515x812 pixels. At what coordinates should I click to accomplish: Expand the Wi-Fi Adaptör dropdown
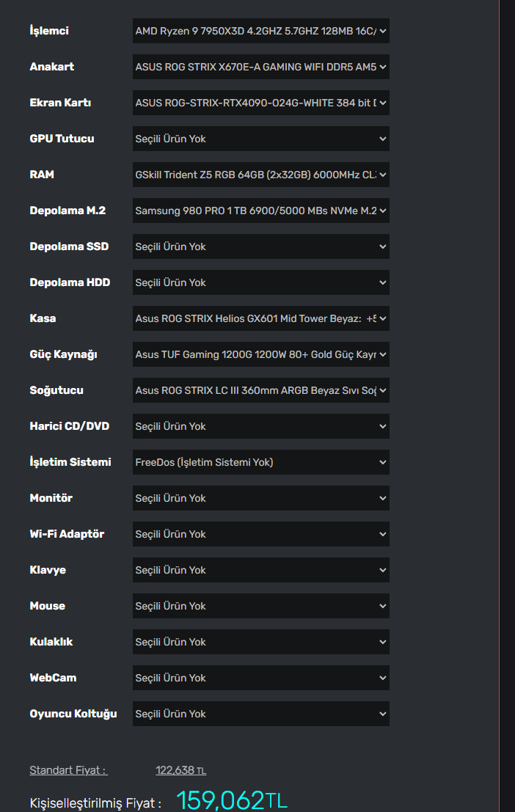tap(260, 534)
